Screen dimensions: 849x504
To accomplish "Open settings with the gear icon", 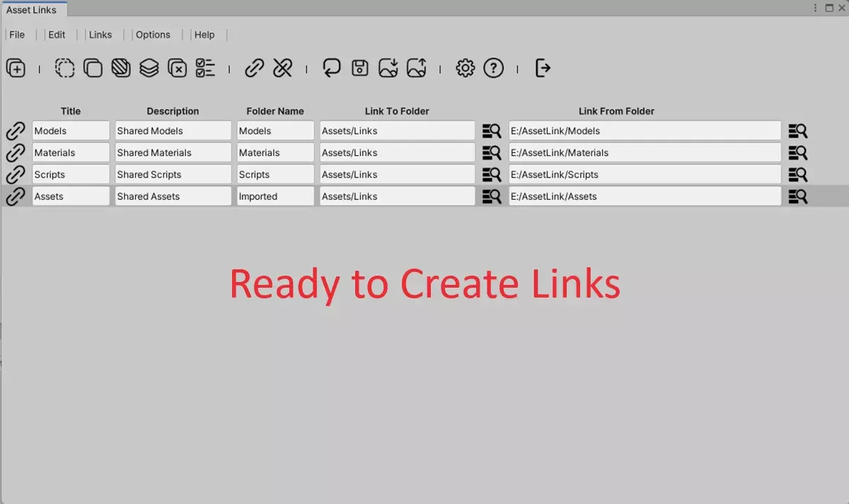I will [465, 69].
